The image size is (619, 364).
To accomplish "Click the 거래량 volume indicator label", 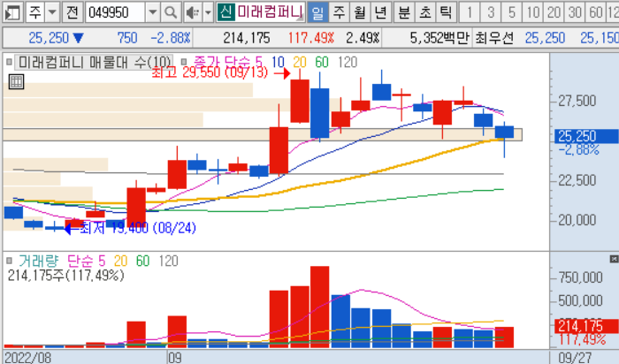I will point(39,261).
